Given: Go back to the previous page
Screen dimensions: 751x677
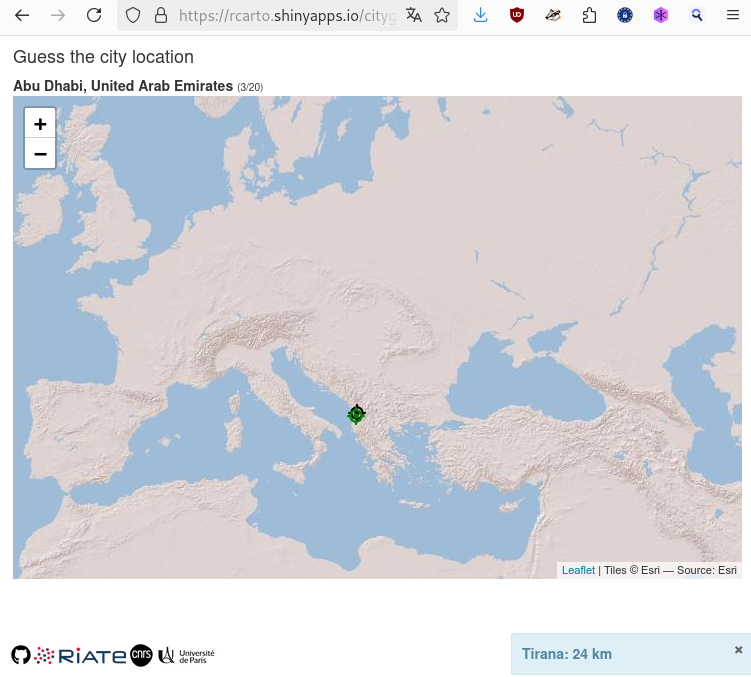Looking at the screenshot, I should coord(22,16).
